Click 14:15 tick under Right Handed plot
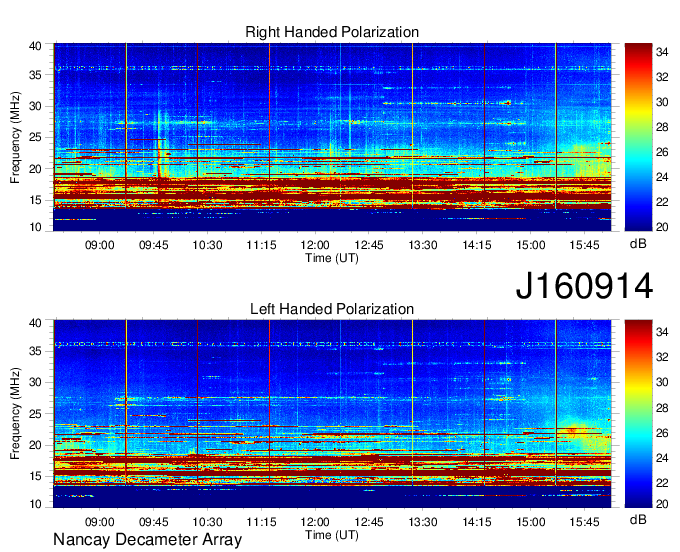 (x=477, y=245)
